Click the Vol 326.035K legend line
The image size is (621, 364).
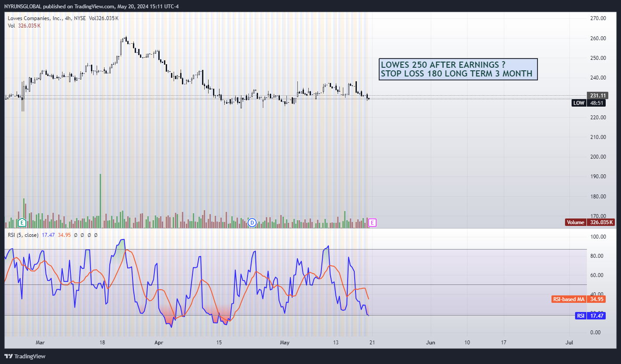pos(24,26)
